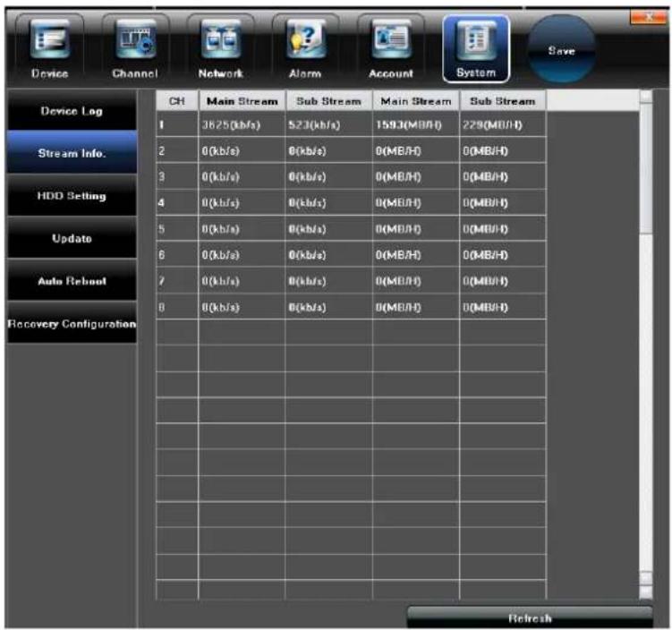Viewport: 672px width, 630px height.
Task: Click the round Save button
Action: [x=561, y=50]
